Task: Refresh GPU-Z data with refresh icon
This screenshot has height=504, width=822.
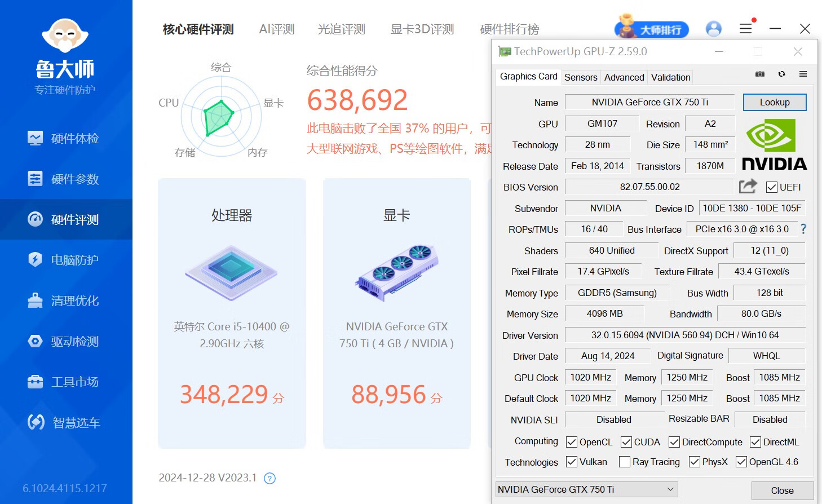Action: (x=781, y=74)
